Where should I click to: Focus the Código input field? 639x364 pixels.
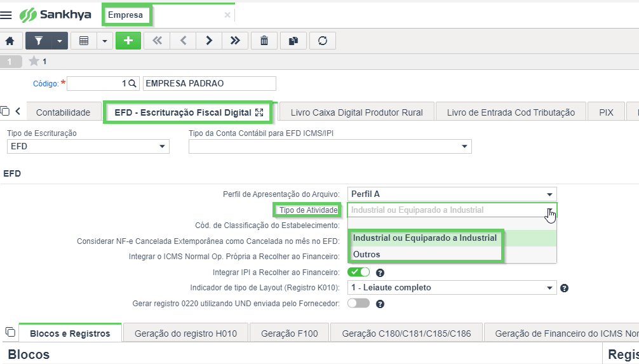point(103,84)
